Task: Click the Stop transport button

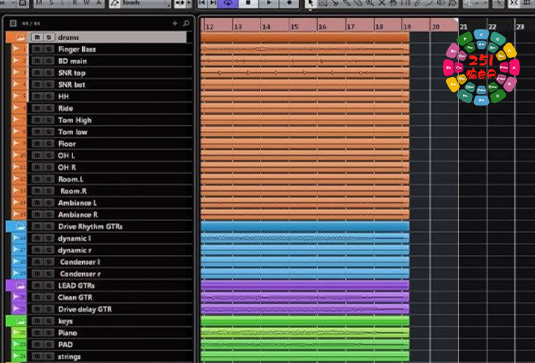Action: pyautogui.click(x=248, y=3)
